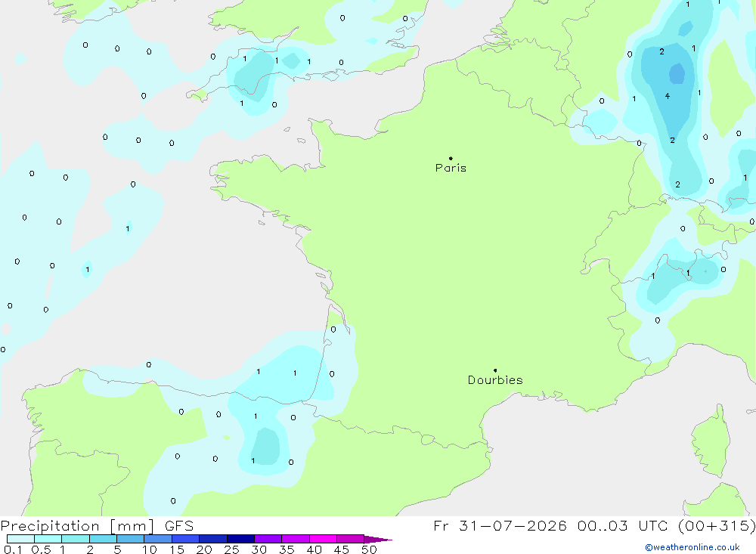
Task: Pick the legend swatch between 2 and 5
Action: [103, 539]
